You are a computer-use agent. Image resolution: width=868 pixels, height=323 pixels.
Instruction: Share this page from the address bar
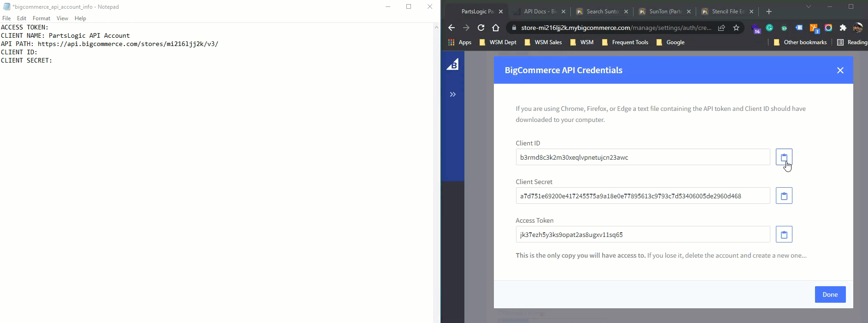pyautogui.click(x=721, y=28)
